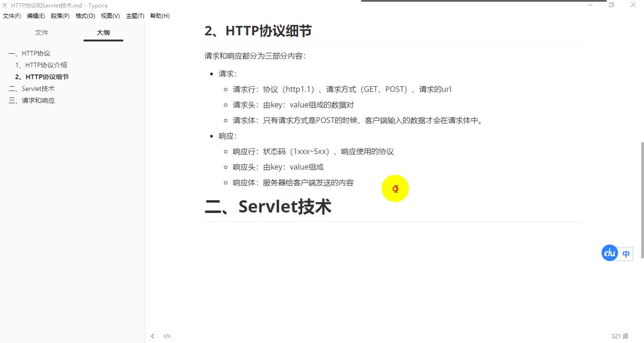Click the vertical scrollbar thumb
This screenshot has height=343, width=644.
(x=642, y=200)
